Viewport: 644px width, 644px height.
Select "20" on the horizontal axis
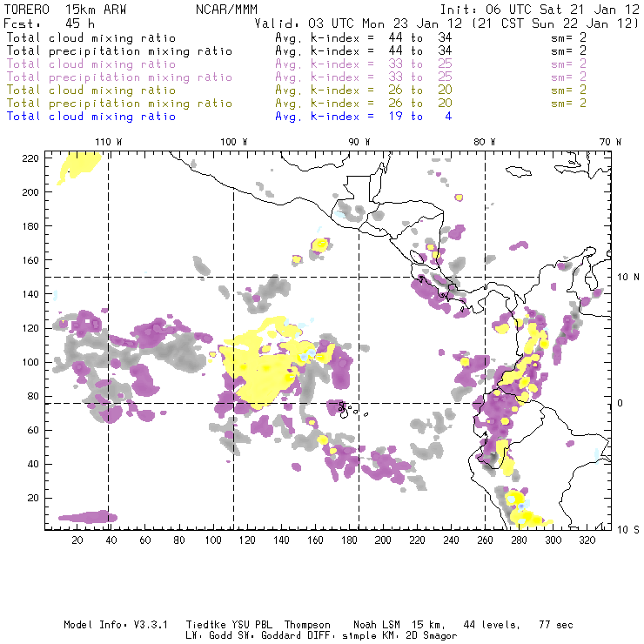tap(77, 540)
